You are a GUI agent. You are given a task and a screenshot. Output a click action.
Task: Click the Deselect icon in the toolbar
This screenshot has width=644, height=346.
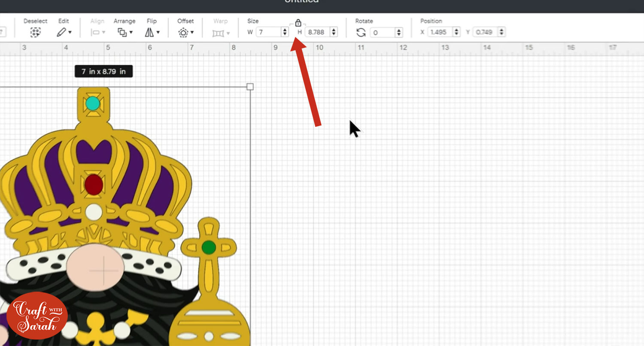coord(35,32)
